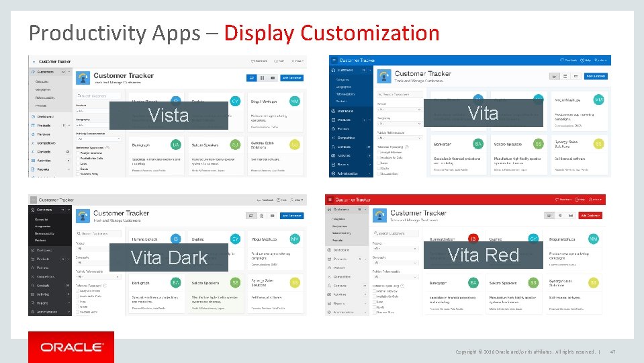This screenshot has width=644, height=363.
Task: Click the Customer Tracker app logo in Vista panel
Action: pos(83,78)
